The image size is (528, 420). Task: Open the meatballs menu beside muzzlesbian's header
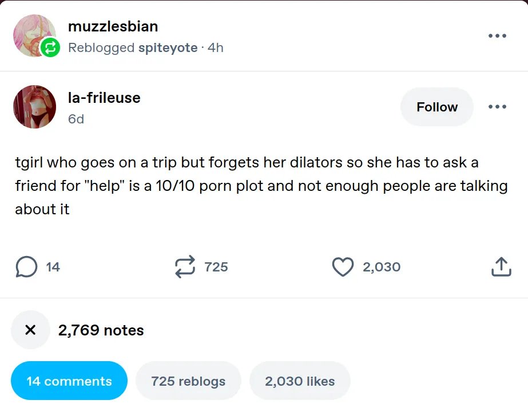(497, 36)
